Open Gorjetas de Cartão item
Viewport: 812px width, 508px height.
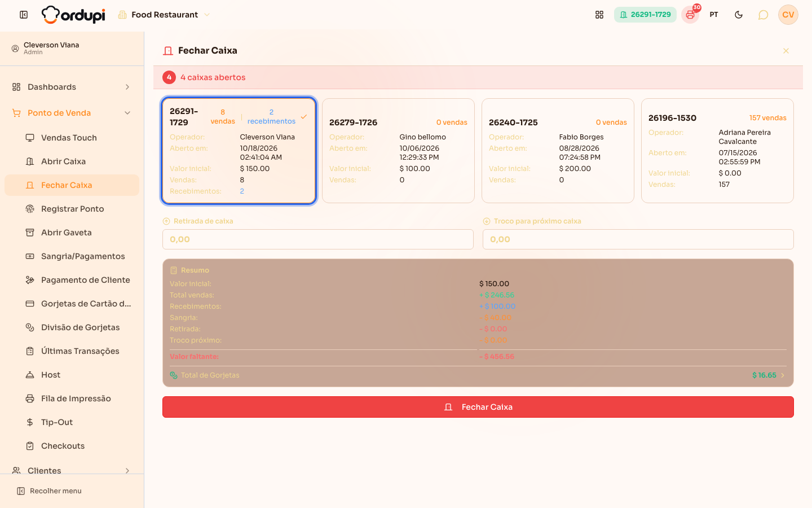(x=72, y=304)
